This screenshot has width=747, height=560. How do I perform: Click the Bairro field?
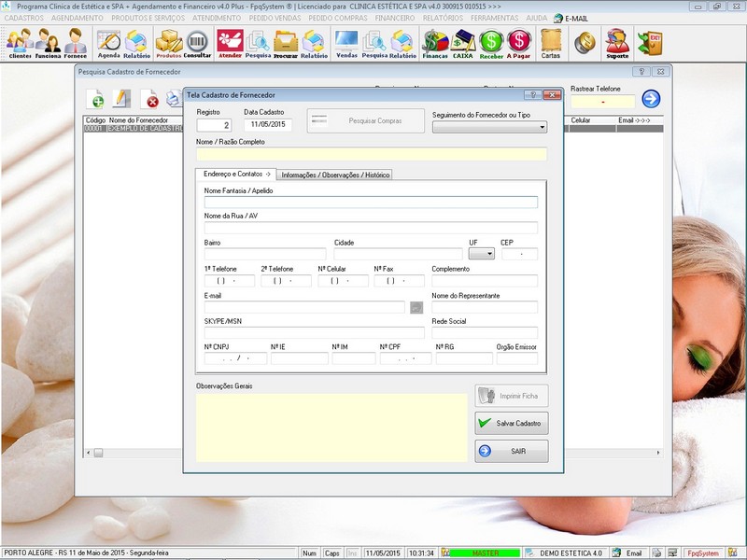pos(265,254)
